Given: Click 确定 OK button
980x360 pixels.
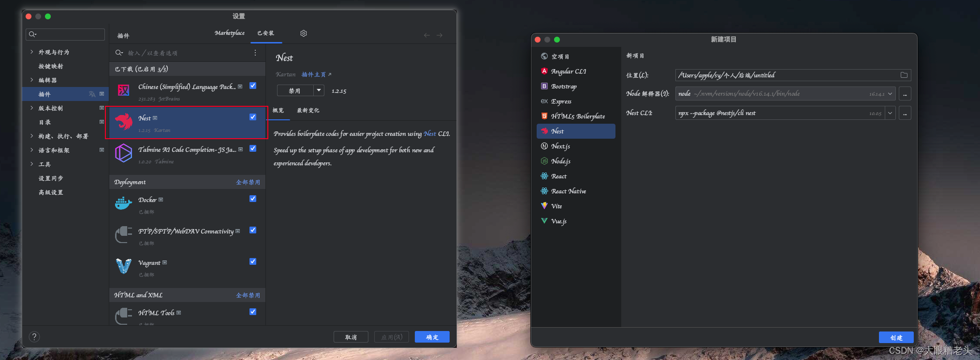Looking at the screenshot, I should [432, 337].
